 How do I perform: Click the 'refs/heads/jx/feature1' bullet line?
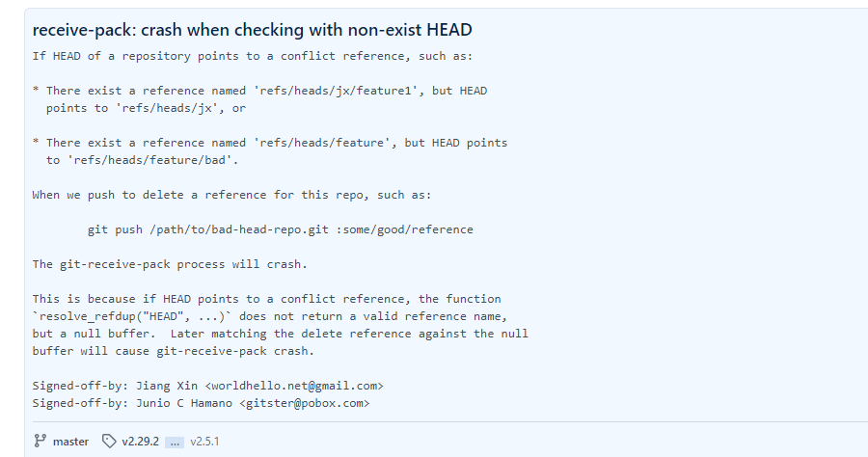(266, 91)
